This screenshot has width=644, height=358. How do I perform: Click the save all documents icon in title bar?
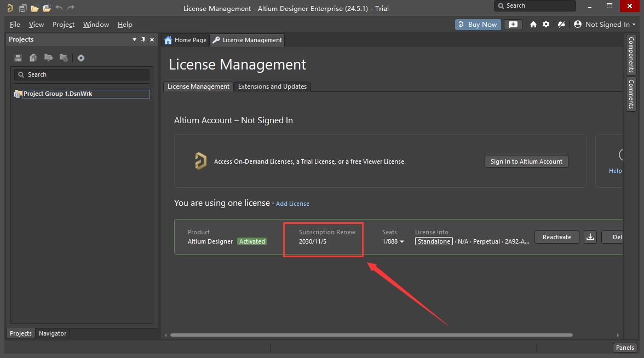pyautogui.click(x=22, y=8)
